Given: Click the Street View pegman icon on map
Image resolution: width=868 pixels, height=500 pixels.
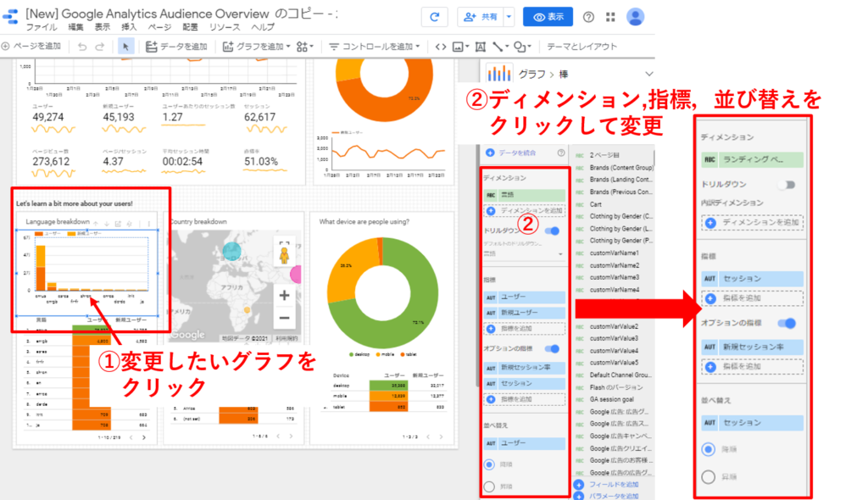Looking at the screenshot, I should click(285, 256).
